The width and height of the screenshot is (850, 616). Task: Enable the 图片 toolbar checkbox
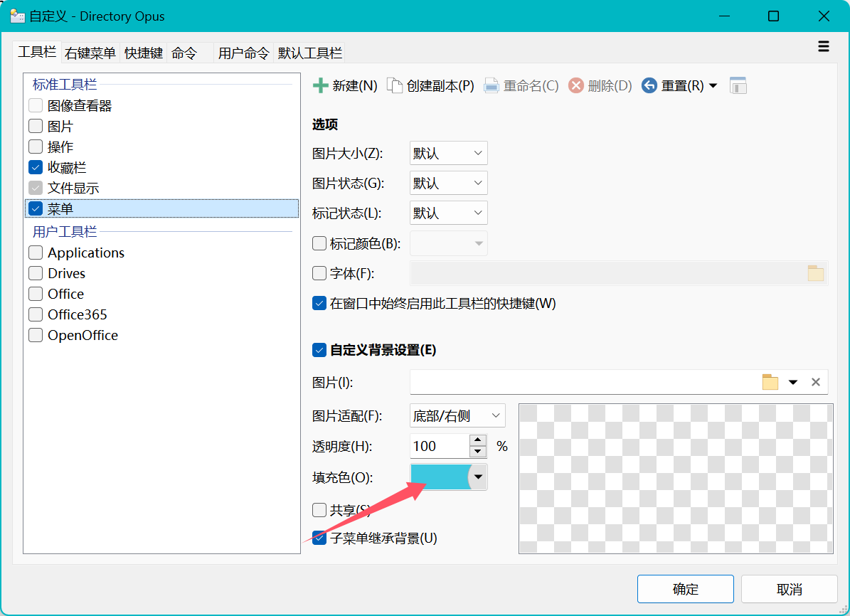[36, 126]
